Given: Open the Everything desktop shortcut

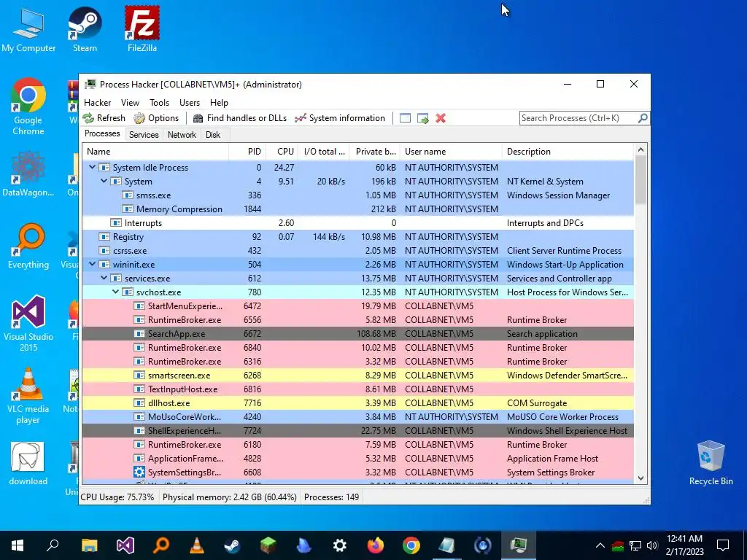Looking at the screenshot, I should (28, 246).
